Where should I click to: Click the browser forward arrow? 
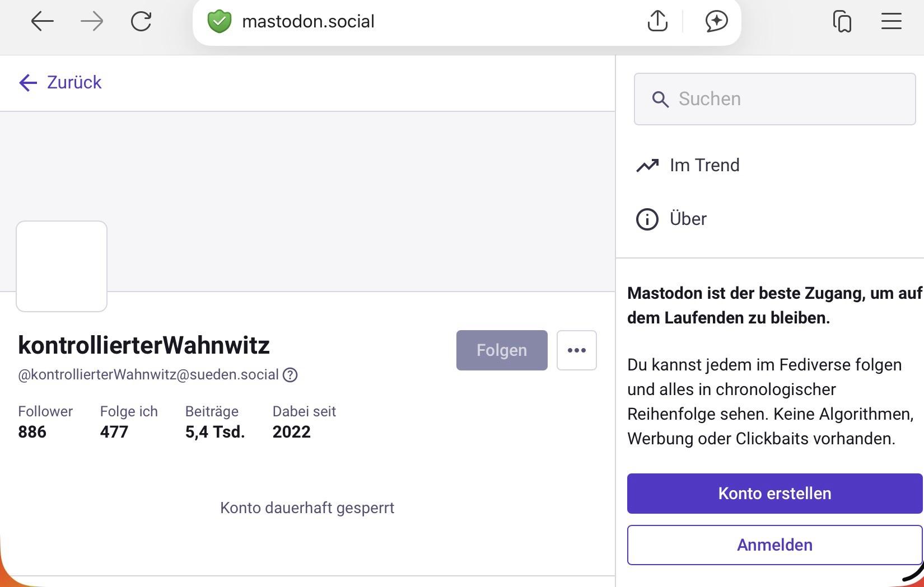coord(92,22)
